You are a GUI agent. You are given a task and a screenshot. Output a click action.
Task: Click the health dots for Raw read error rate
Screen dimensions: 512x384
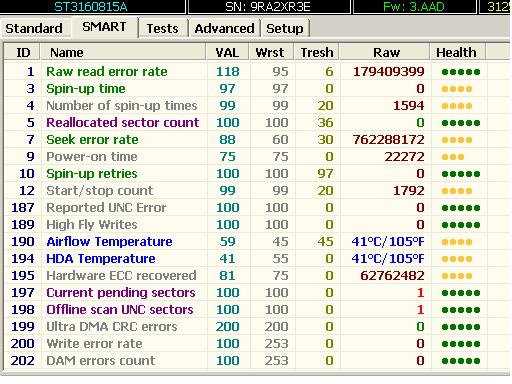pos(461,72)
